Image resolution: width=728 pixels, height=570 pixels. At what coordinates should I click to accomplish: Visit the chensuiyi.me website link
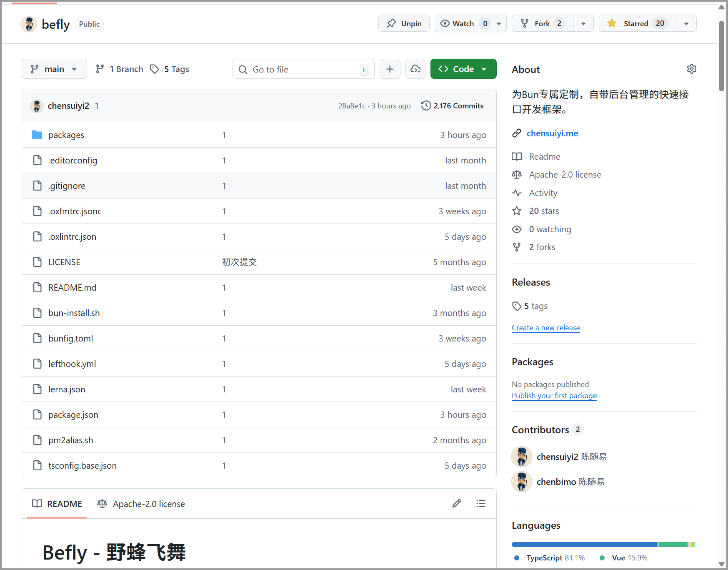click(552, 133)
